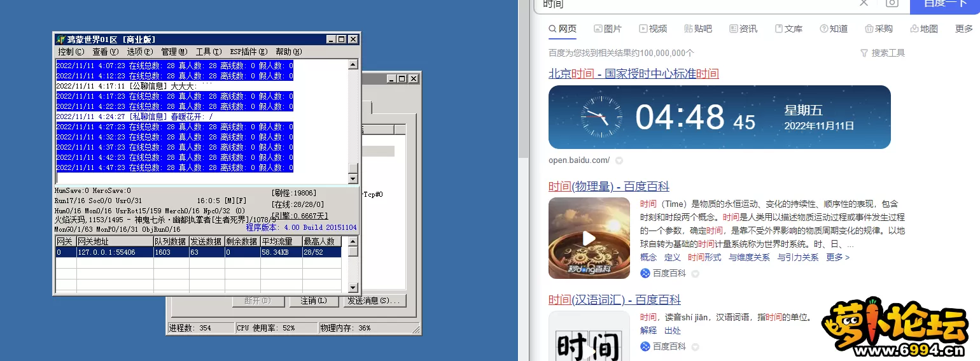Click the log list scroll-down arrow

coord(353,179)
